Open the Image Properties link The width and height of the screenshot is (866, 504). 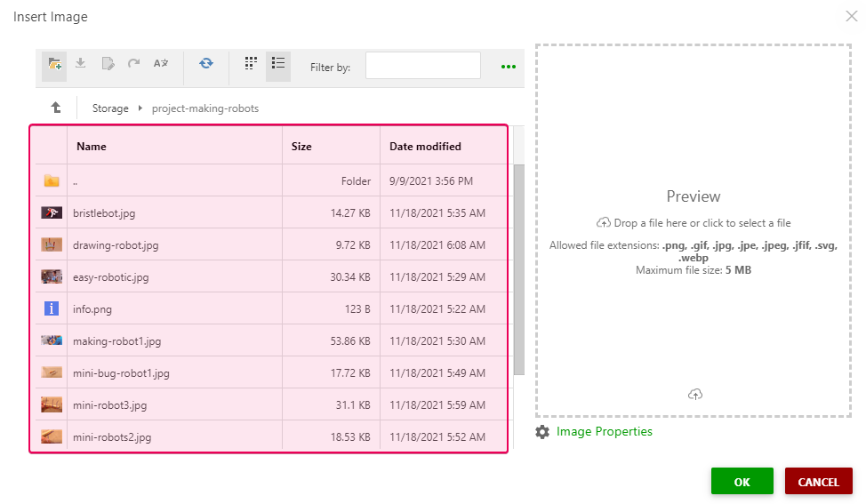604,432
